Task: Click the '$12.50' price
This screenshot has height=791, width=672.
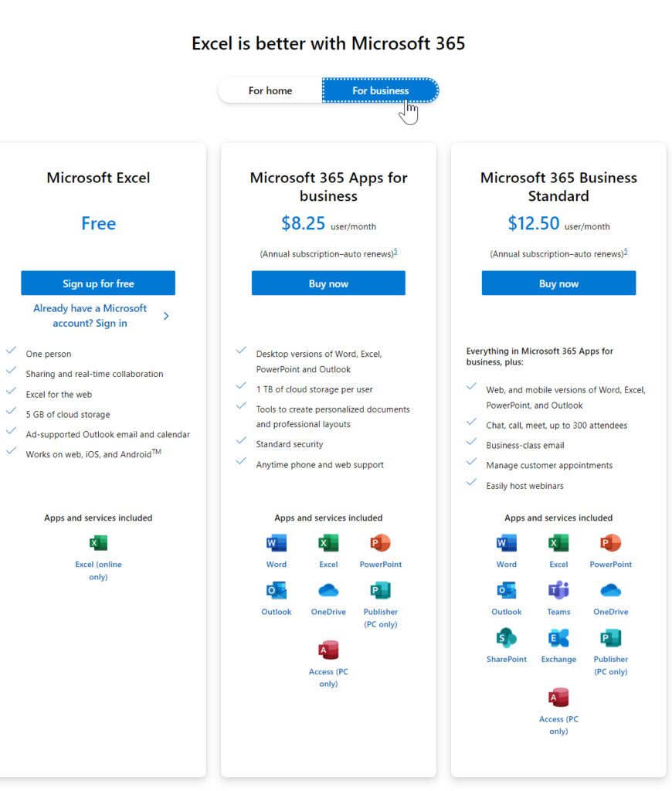Action: click(533, 223)
